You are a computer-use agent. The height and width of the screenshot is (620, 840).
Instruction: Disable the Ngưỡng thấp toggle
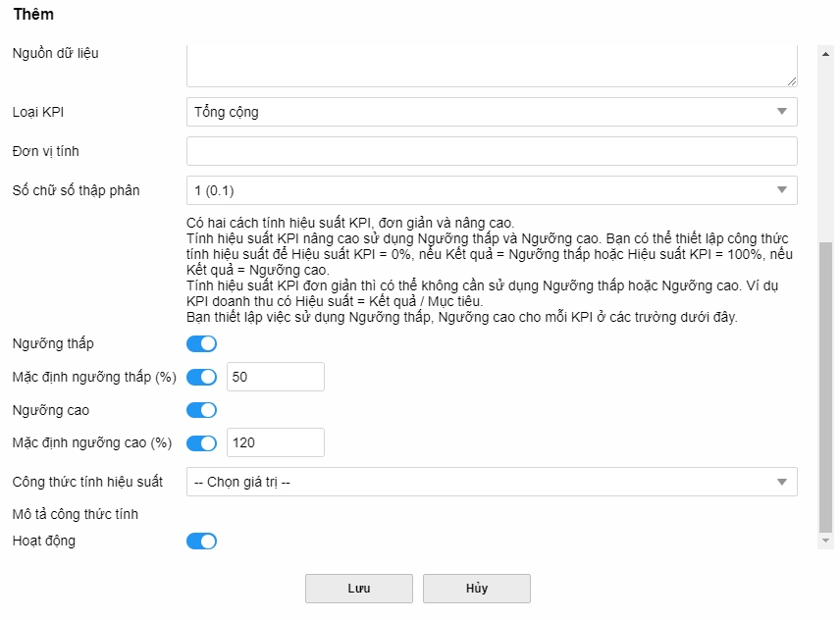pyautogui.click(x=201, y=343)
